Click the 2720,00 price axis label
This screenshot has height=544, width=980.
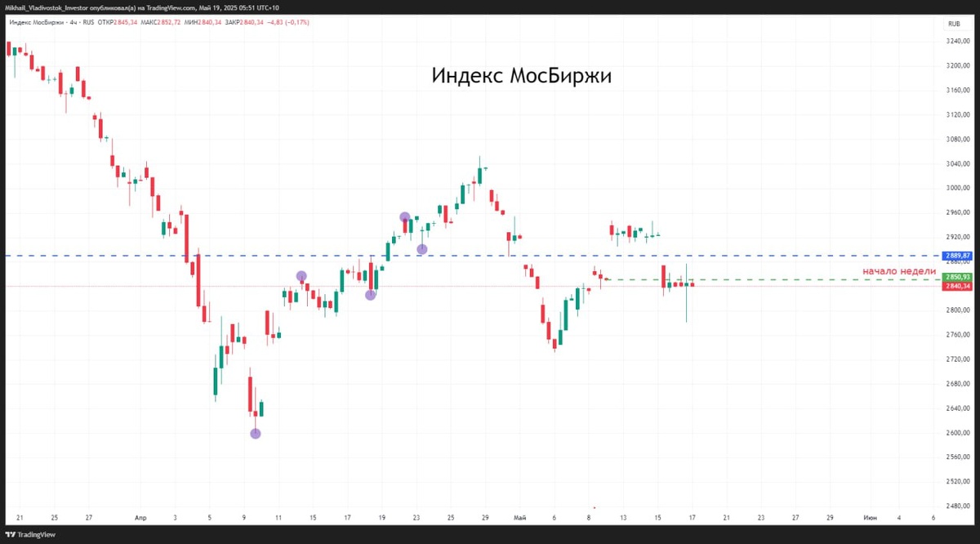(956, 359)
